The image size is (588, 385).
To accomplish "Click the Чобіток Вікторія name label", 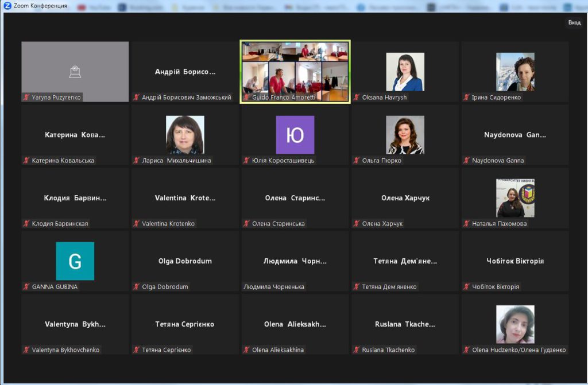I will (495, 287).
